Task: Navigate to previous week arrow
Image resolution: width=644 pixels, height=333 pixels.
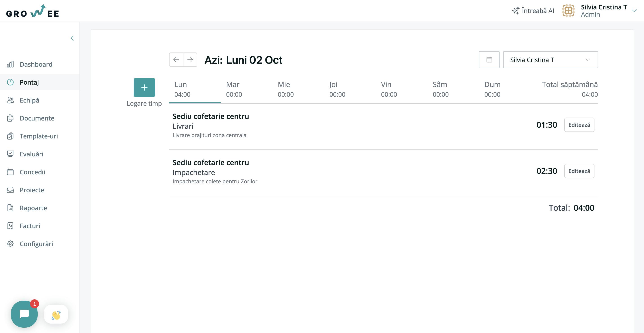Action: (176, 59)
